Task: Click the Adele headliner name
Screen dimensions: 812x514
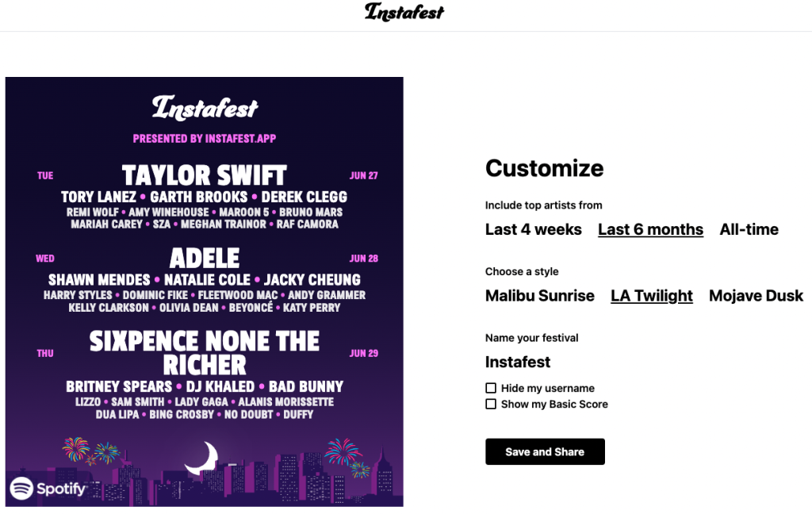Action: click(x=204, y=259)
